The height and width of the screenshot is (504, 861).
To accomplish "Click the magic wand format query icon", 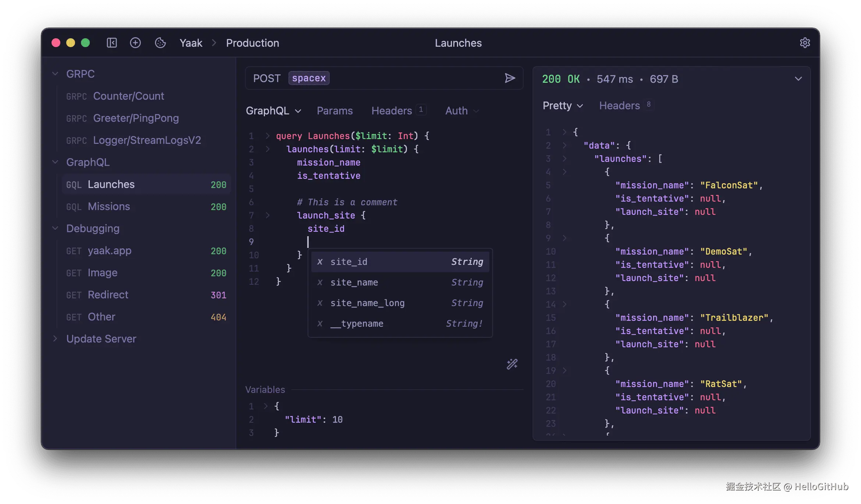I will pyautogui.click(x=512, y=364).
